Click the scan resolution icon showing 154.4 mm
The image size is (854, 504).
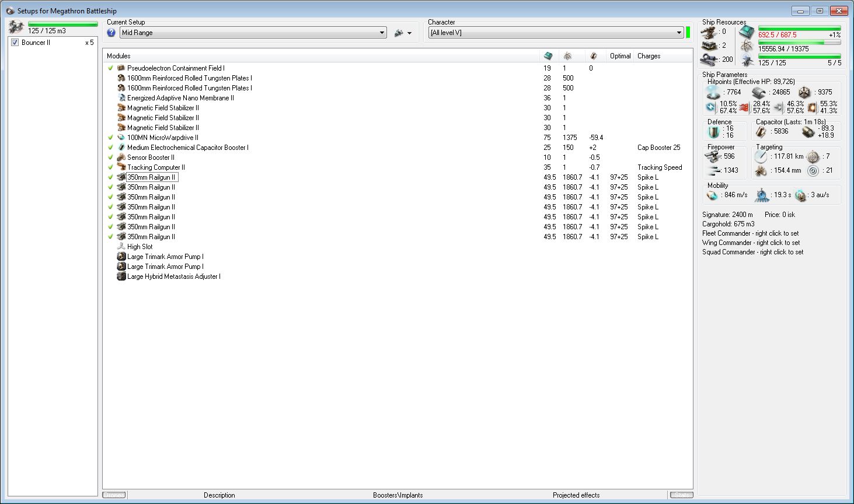point(761,171)
